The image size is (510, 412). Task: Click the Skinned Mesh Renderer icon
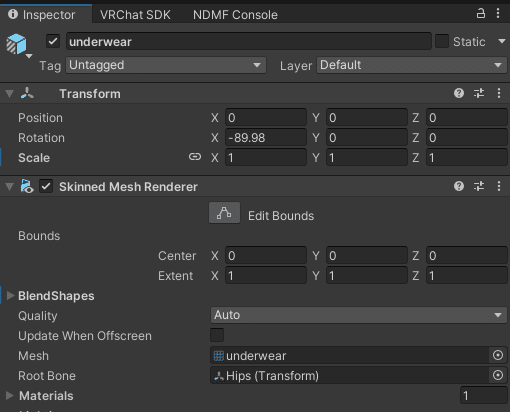(x=27, y=186)
